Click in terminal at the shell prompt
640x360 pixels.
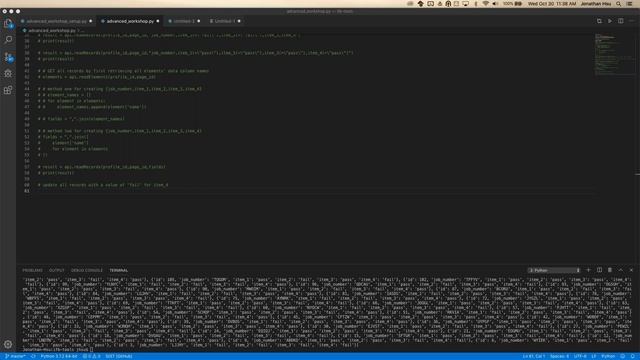pos(91,350)
